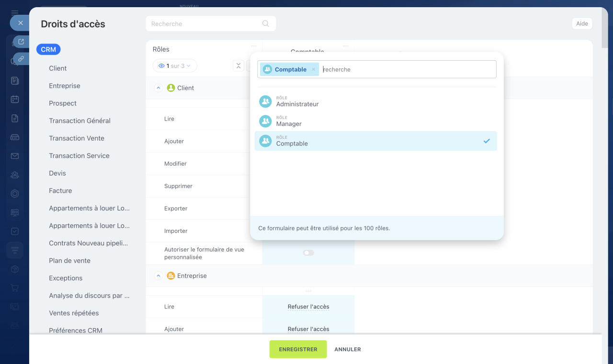613x364 pixels.
Task: Open panel in new window icon
Action: click(x=21, y=42)
